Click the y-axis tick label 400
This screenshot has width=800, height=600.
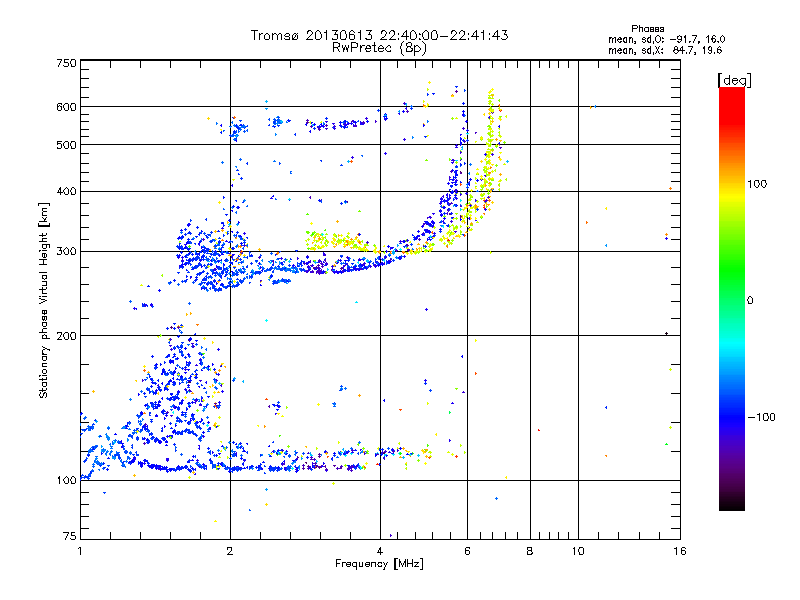tap(66, 192)
